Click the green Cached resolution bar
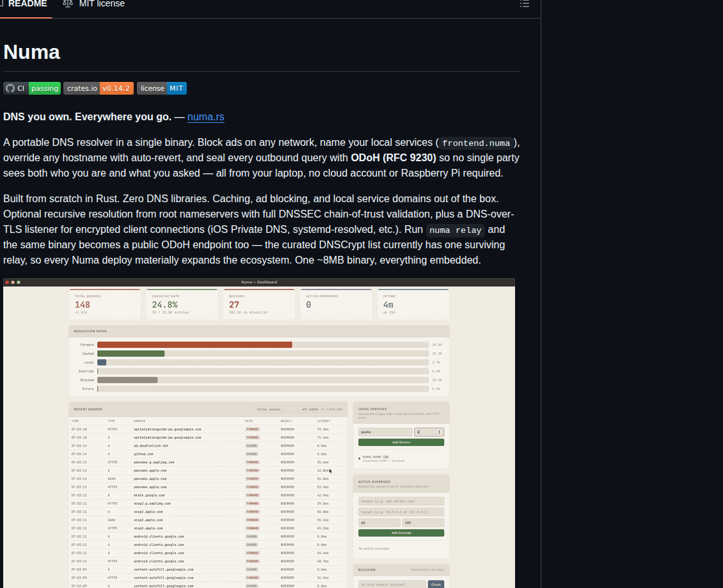The image size is (723, 588). pyautogui.click(x=131, y=354)
